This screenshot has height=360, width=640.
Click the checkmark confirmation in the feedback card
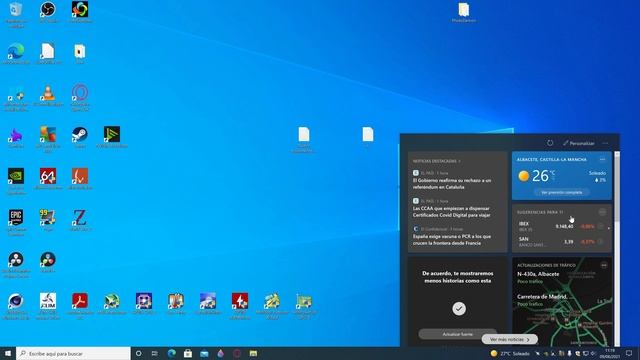point(459,309)
